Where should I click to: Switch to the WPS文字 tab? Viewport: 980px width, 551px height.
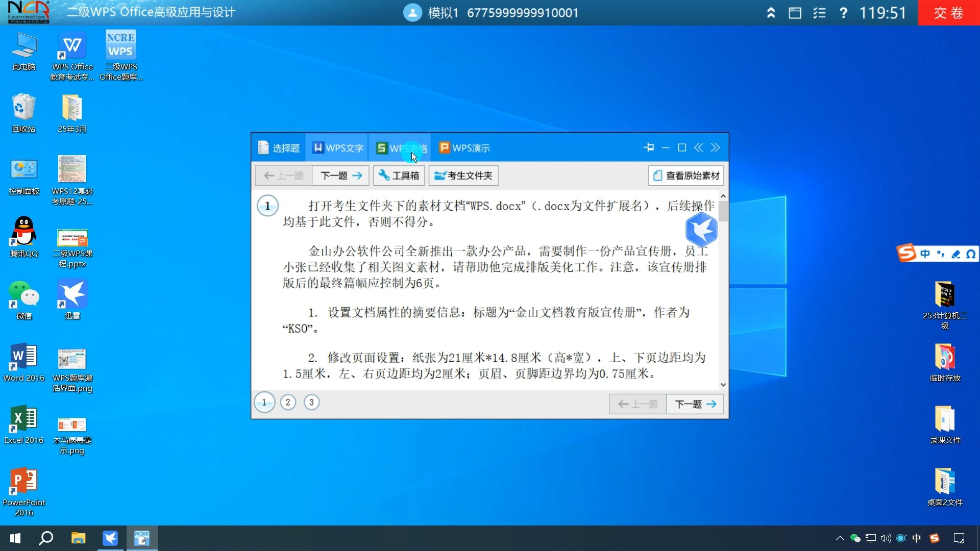[337, 148]
